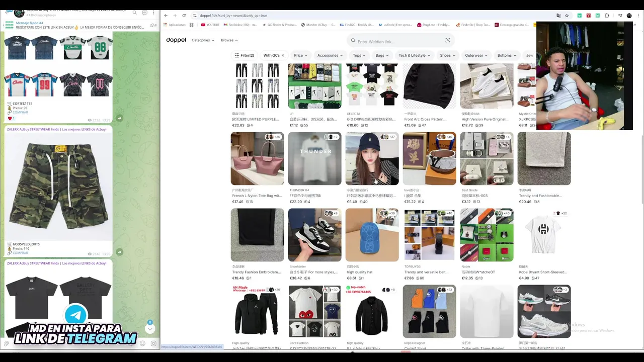Open the QC Finder bookmark
Screen dimensions: 644x362
click(279, 25)
